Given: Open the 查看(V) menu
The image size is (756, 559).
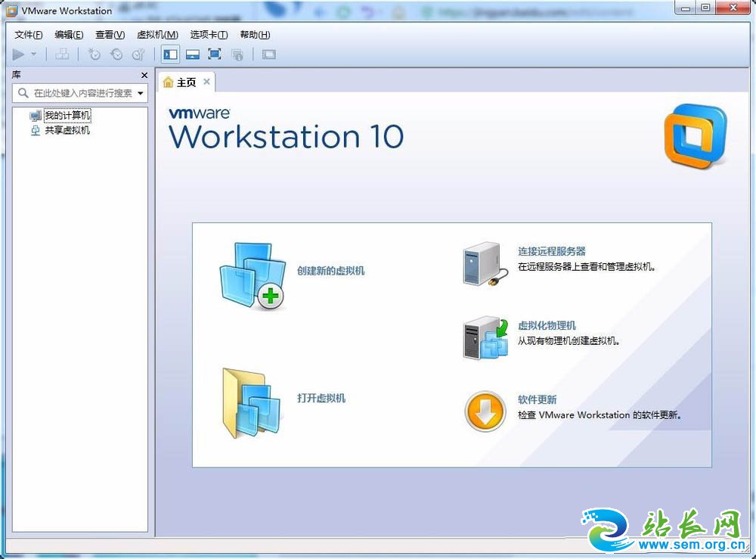Looking at the screenshot, I should [110, 35].
